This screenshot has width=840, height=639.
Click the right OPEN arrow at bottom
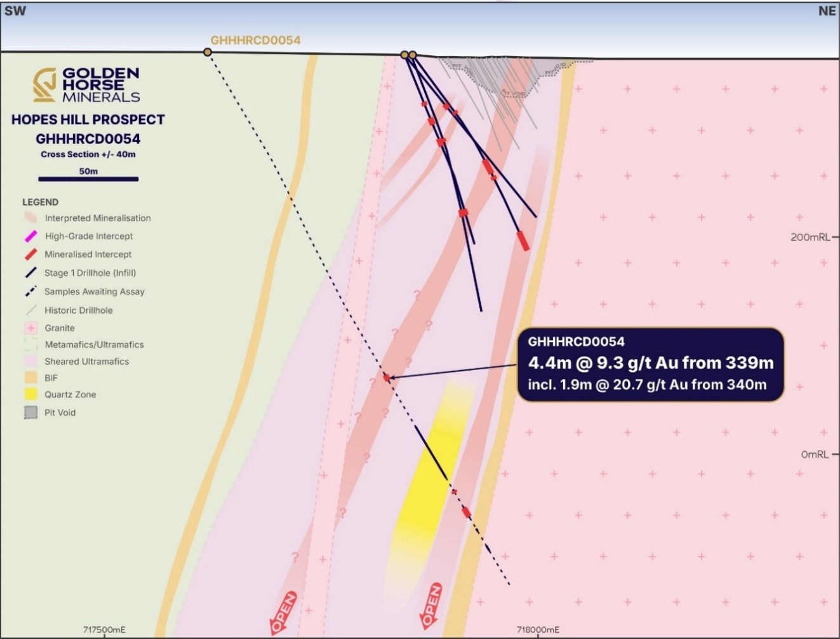click(x=432, y=605)
